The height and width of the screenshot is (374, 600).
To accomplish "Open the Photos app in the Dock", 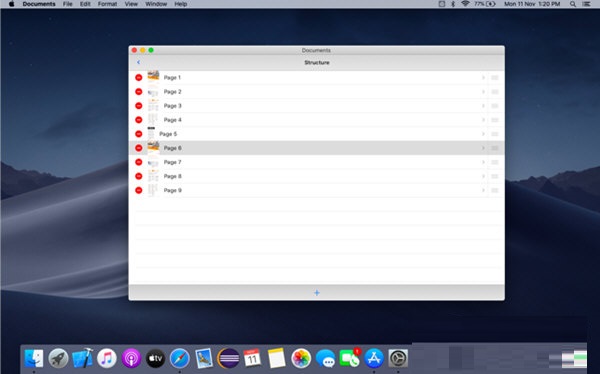I will click(x=301, y=359).
